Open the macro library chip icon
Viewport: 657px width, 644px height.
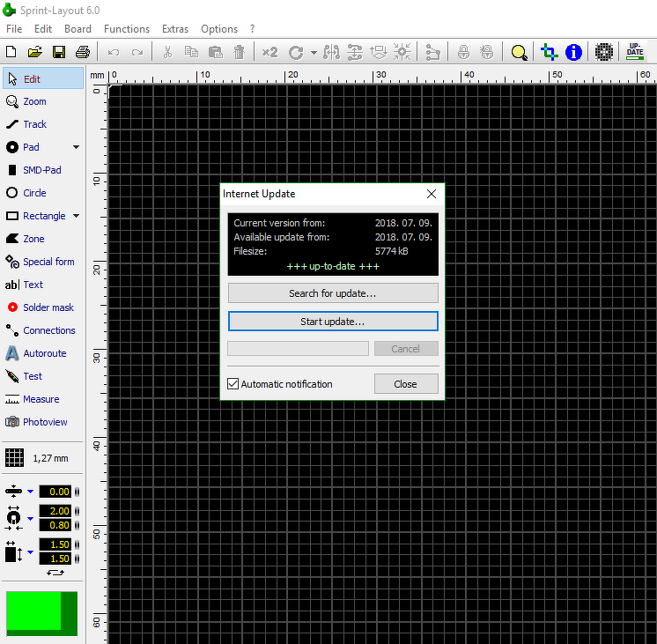[x=604, y=52]
